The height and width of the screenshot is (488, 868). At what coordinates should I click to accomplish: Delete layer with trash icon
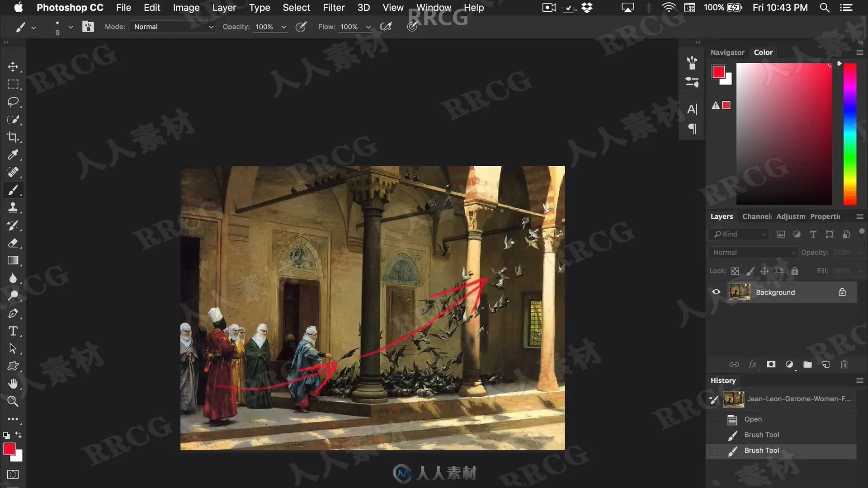pos(844,365)
